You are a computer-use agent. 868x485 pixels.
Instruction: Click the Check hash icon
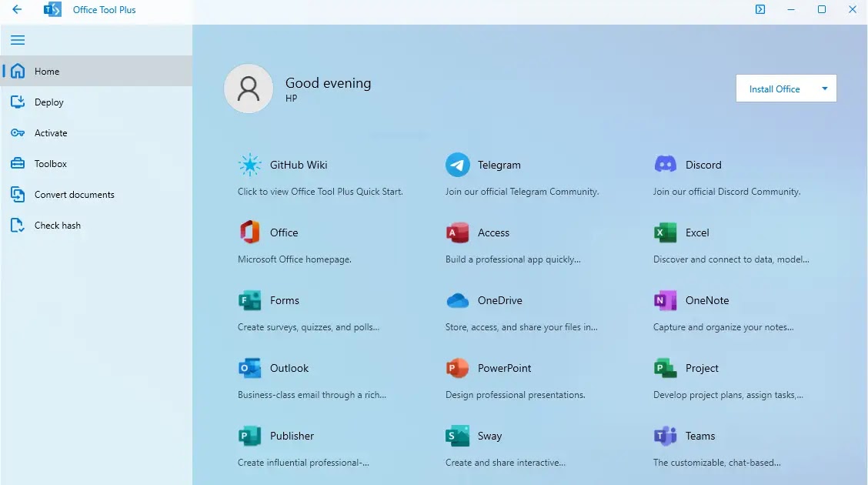18,226
